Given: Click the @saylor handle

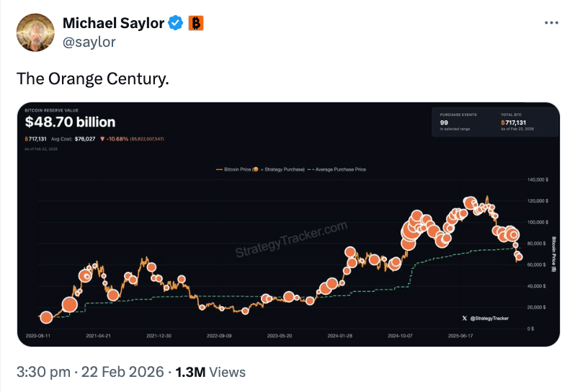Looking at the screenshot, I should [89, 42].
